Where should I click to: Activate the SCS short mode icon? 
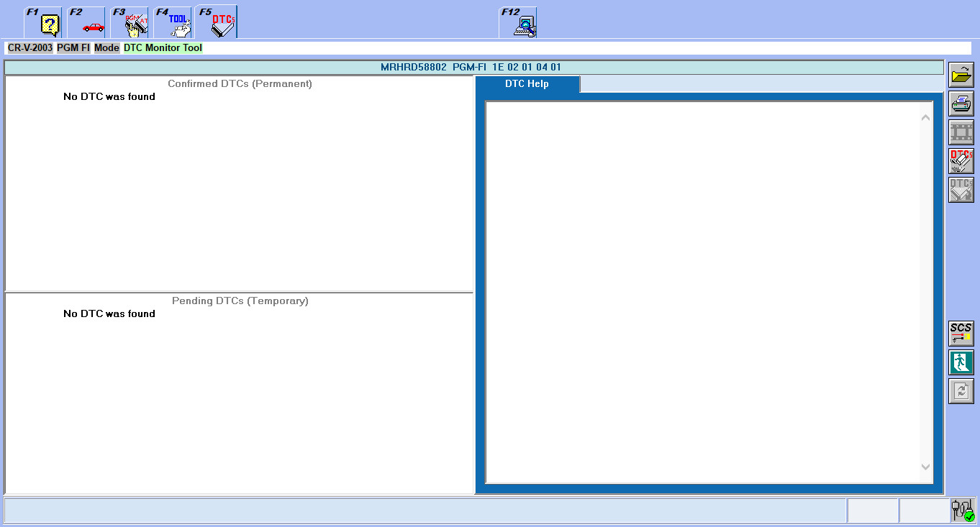click(x=961, y=334)
